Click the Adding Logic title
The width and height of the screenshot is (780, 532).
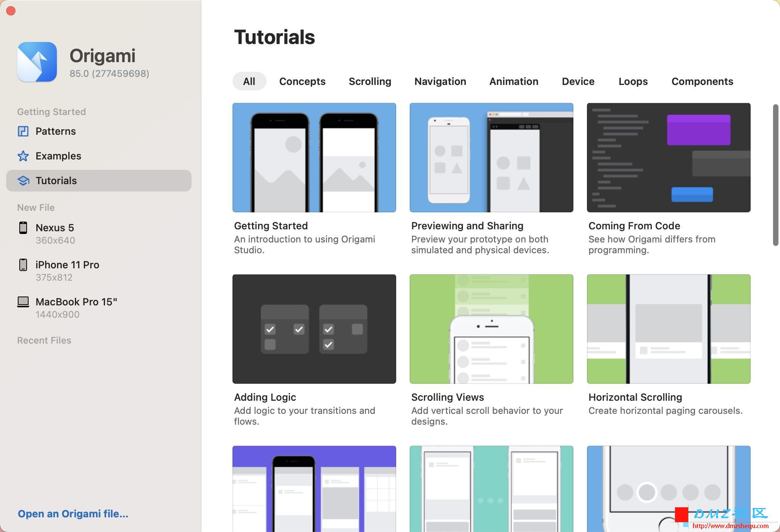[265, 397]
